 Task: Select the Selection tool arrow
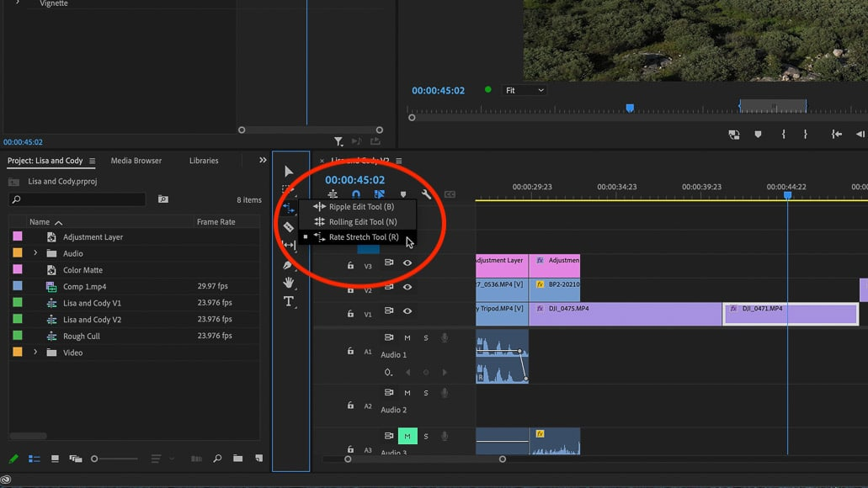289,171
